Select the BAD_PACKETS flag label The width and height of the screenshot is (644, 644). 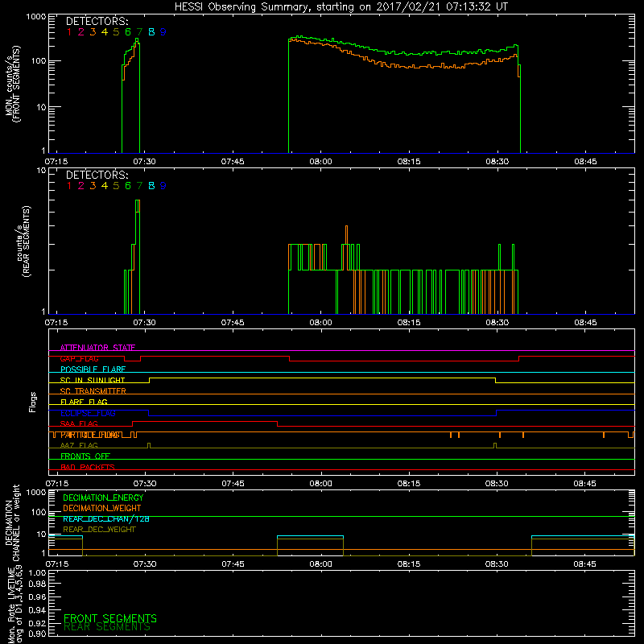(x=88, y=468)
